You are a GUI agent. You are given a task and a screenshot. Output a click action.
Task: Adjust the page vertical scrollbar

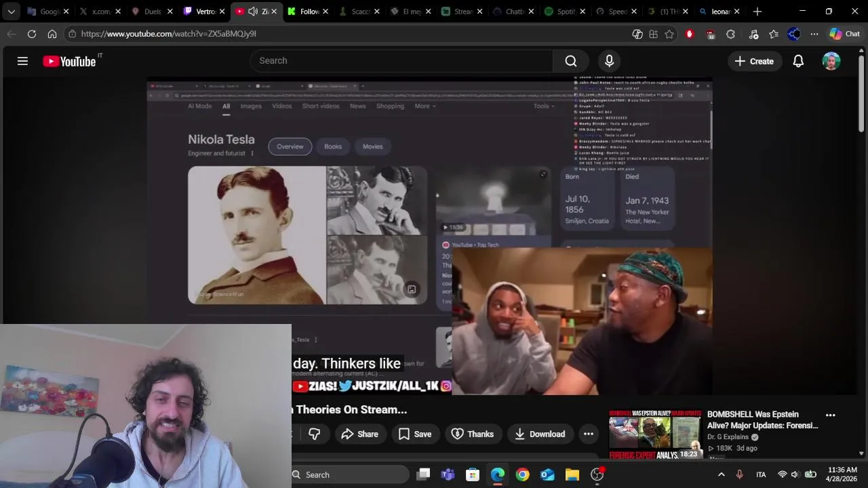861,95
